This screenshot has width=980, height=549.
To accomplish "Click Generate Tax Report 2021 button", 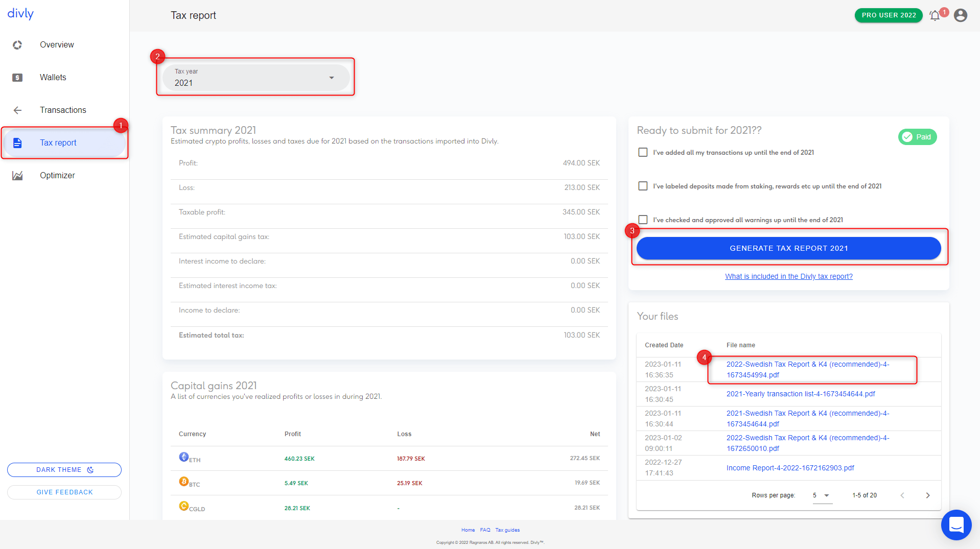I will tap(788, 248).
